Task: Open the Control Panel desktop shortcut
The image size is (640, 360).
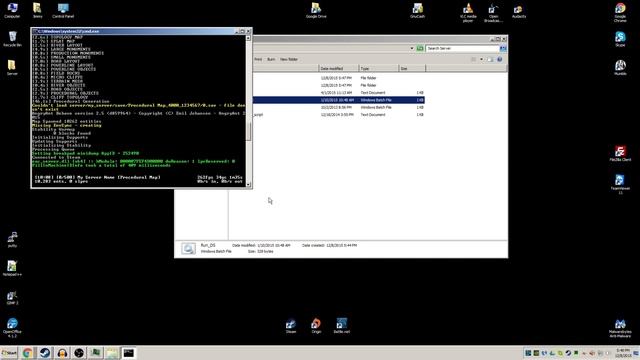Action: pyautogui.click(x=63, y=10)
